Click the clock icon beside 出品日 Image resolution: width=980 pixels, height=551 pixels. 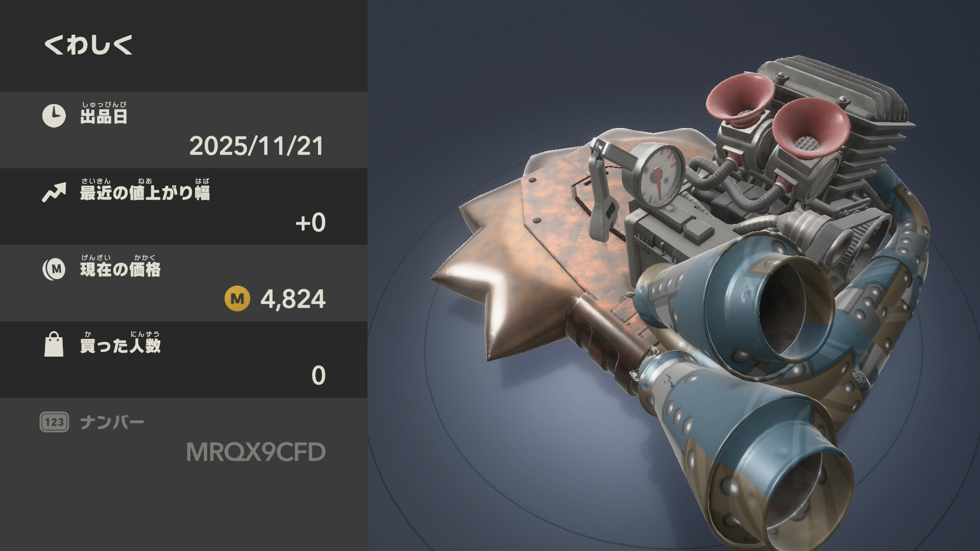click(x=54, y=116)
